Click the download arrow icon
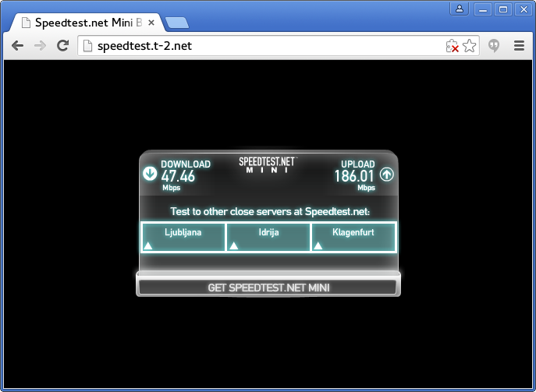This screenshot has width=536, height=392. (150, 174)
